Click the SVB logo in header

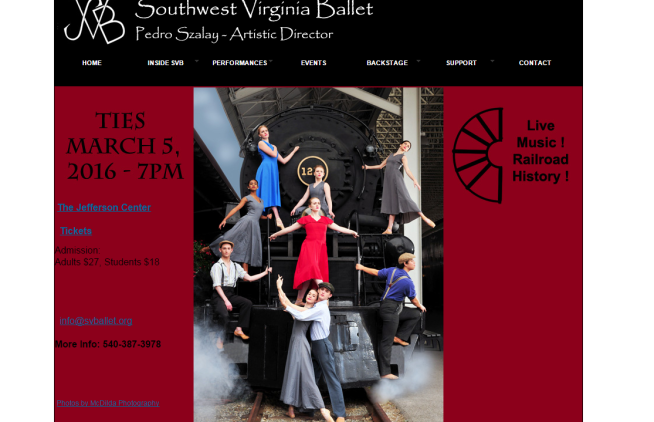click(x=94, y=21)
